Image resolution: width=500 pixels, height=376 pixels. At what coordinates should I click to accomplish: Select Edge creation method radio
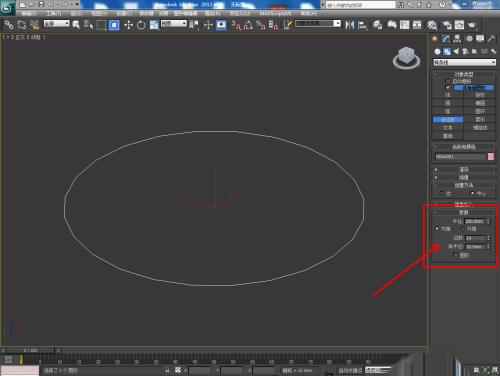442,193
